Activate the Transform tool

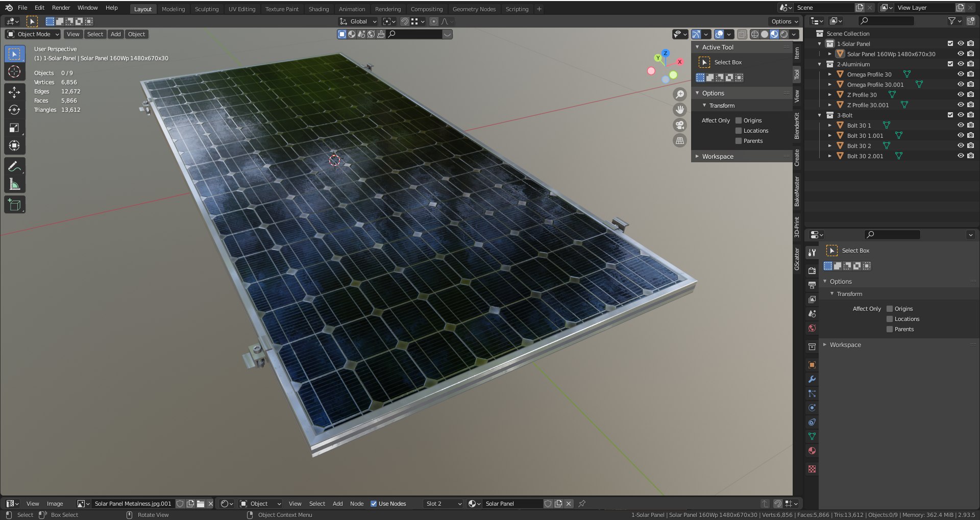[14, 145]
